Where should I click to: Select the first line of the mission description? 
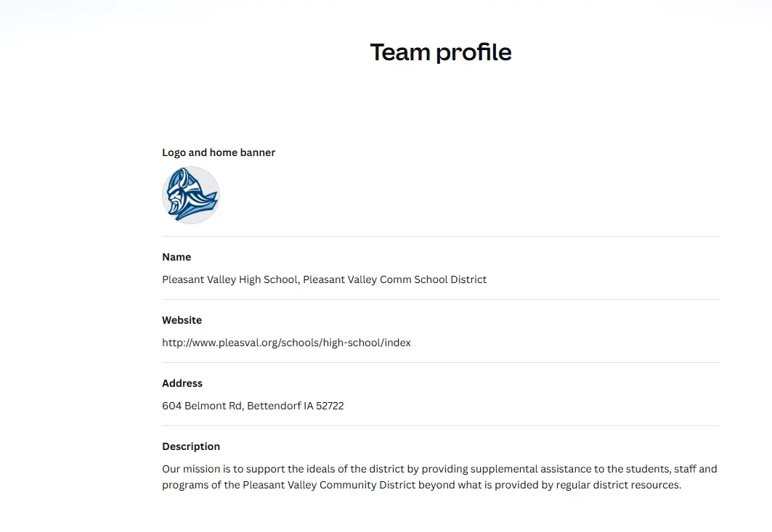tap(439, 469)
